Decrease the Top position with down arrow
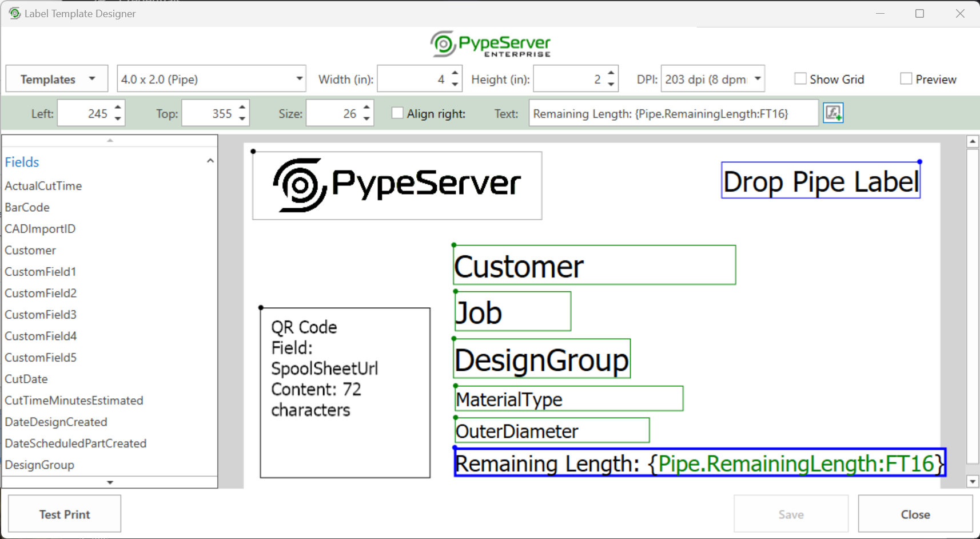Image resolution: width=980 pixels, height=539 pixels. pyautogui.click(x=242, y=119)
